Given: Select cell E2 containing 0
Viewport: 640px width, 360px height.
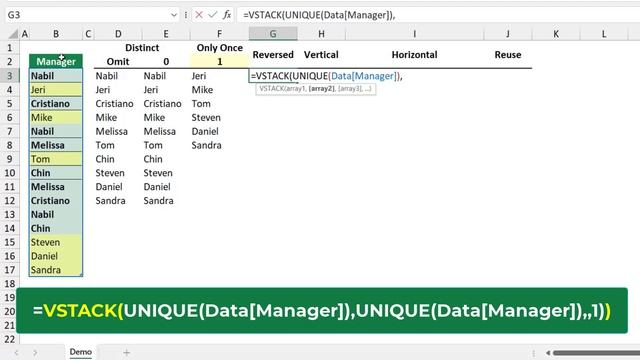Looking at the screenshot, I should click(166, 62).
